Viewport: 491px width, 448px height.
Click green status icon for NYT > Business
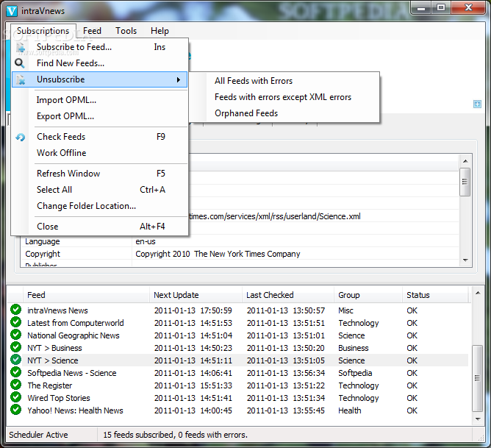tap(15, 347)
